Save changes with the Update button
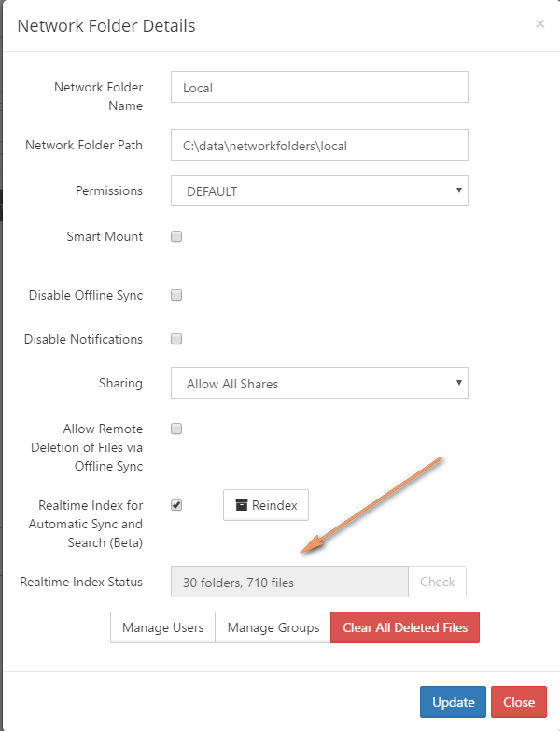This screenshot has width=560, height=731. [453, 702]
